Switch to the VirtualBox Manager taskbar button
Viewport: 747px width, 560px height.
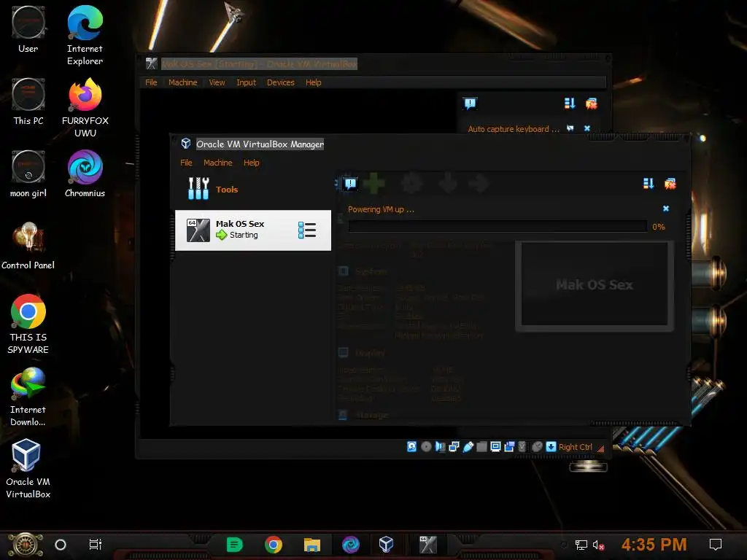point(387,544)
